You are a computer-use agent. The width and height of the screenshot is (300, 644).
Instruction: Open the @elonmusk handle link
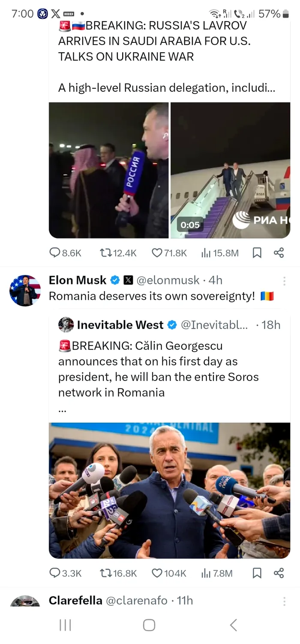(x=168, y=281)
